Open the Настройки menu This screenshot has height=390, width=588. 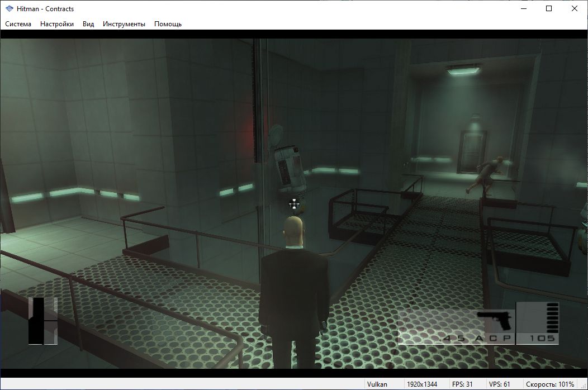tap(57, 24)
